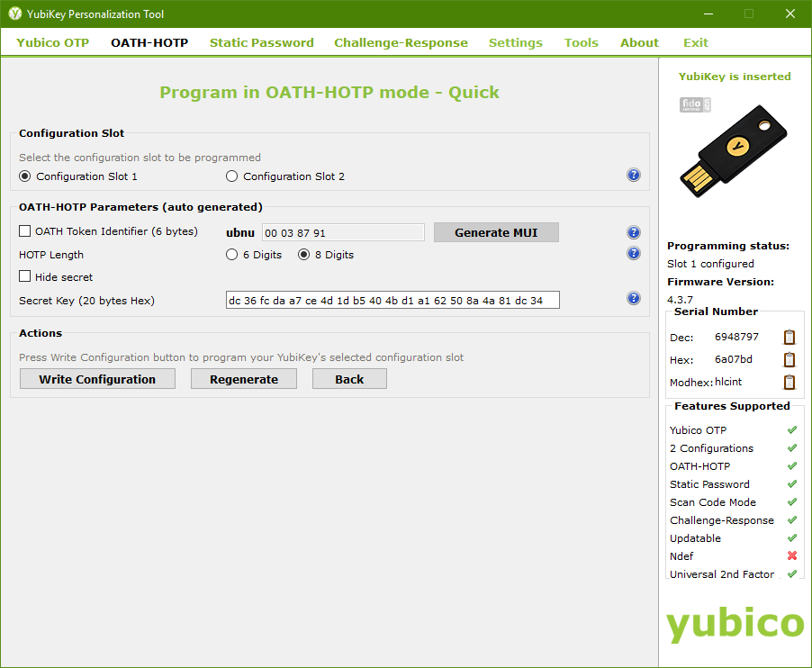812x668 pixels.
Task: Close the YubiKey Personalization Tool window
Action: [x=790, y=14]
